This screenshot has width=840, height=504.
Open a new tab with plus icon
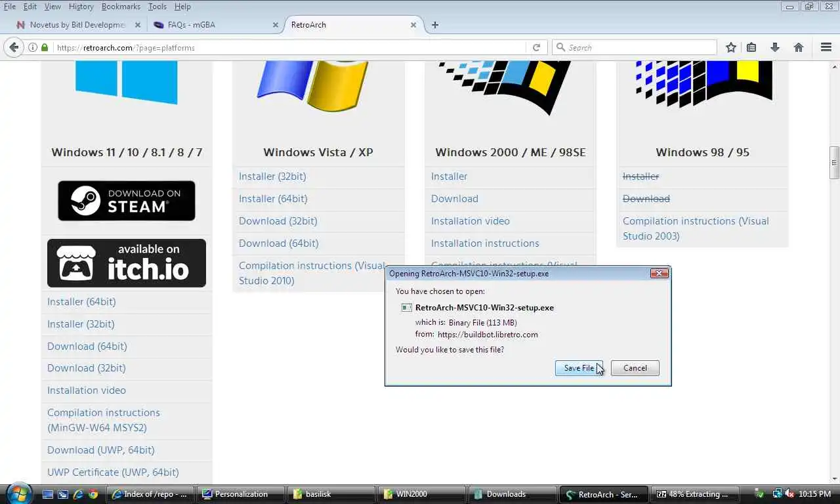point(434,25)
